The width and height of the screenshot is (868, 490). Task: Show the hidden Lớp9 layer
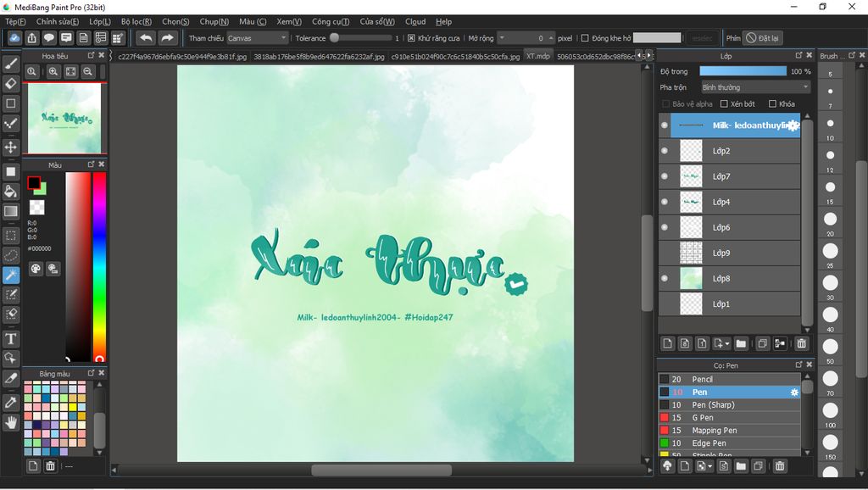coord(665,253)
